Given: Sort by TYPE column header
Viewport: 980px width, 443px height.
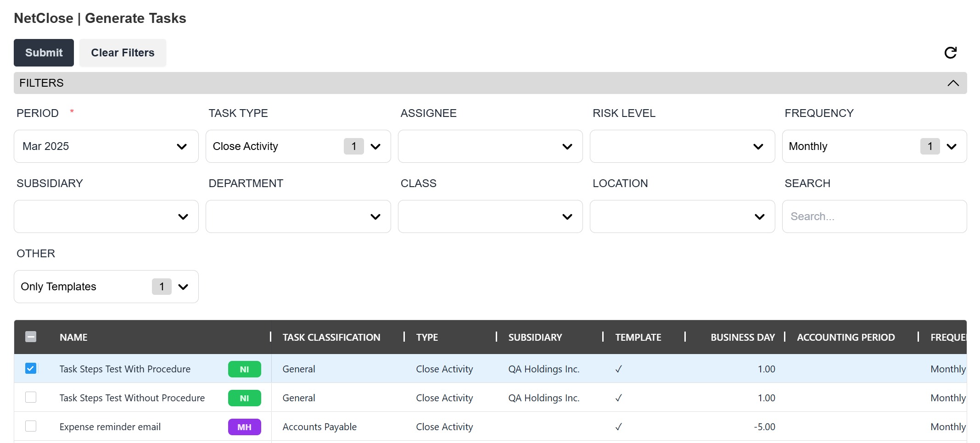Looking at the screenshot, I should pyautogui.click(x=427, y=338).
